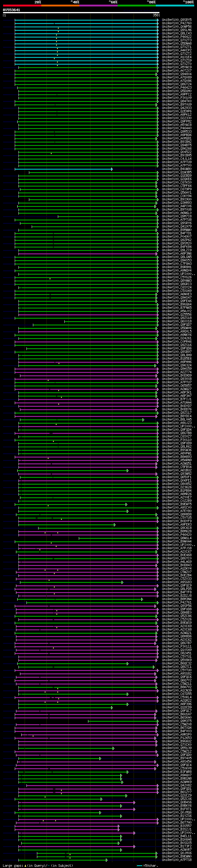Click the UniRef100_Q7XZT3 label
This screenshot has height=868, width=197.
click(177, 40)
